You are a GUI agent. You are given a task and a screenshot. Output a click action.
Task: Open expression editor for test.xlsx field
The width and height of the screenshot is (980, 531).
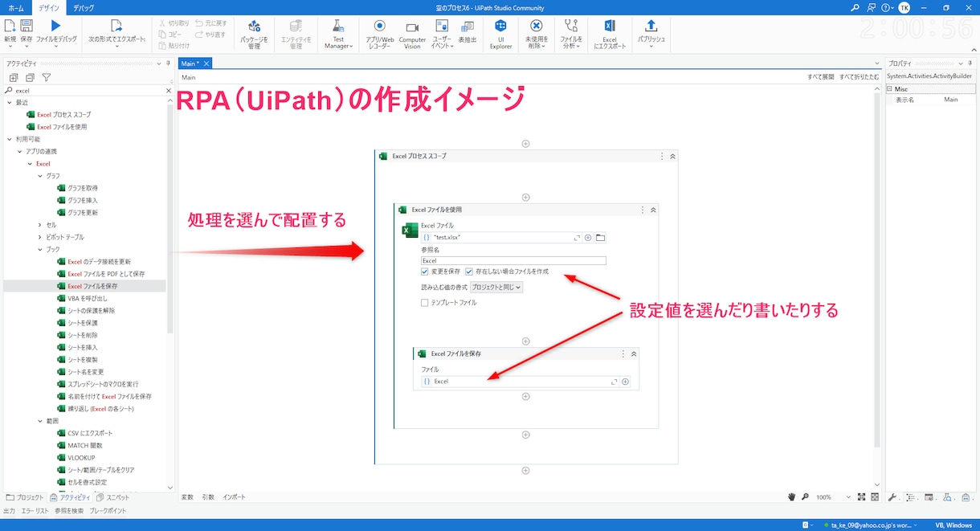(x=577, y=238)
